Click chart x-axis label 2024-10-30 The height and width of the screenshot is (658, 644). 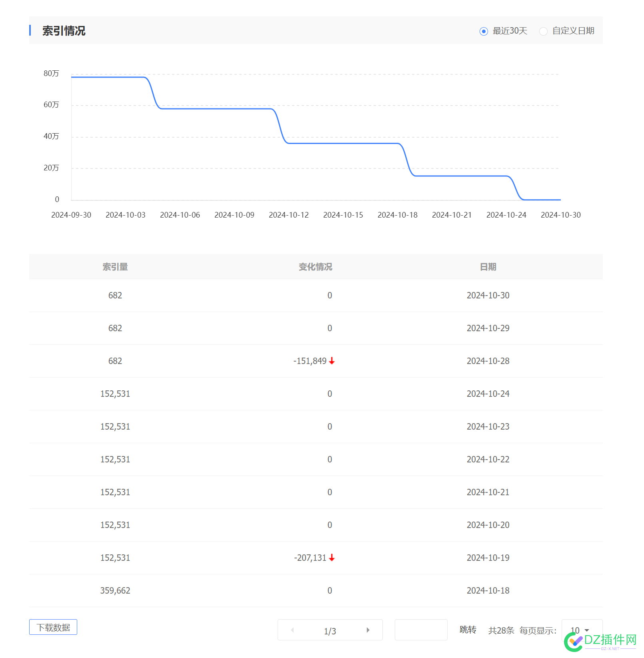(561, 215)
